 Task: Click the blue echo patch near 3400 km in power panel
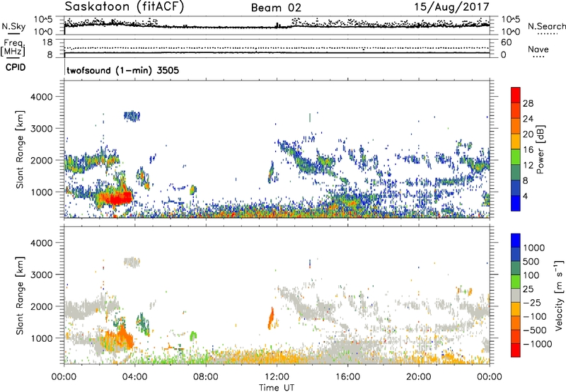click(132, 116)
